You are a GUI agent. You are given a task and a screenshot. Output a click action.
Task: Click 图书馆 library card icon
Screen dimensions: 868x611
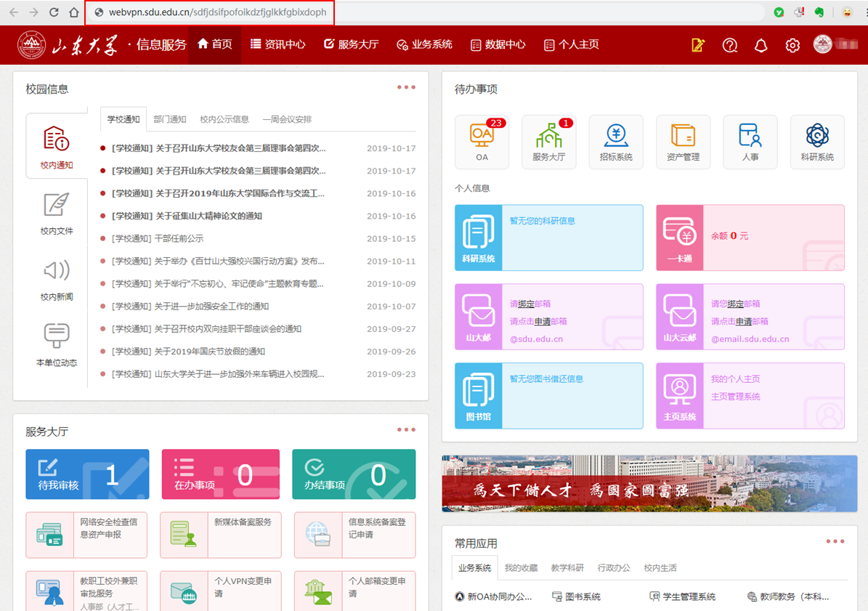click(478, 396)
